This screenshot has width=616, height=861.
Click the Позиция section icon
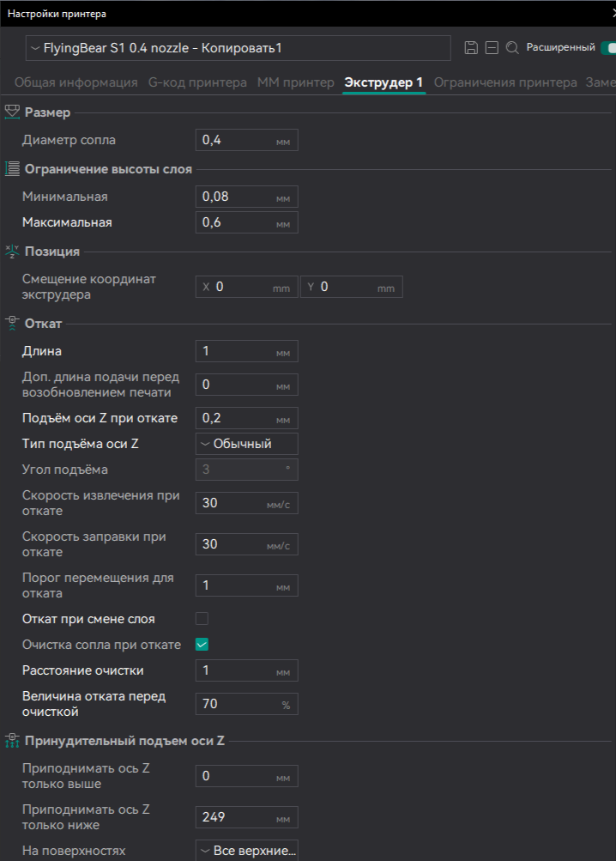12,252
